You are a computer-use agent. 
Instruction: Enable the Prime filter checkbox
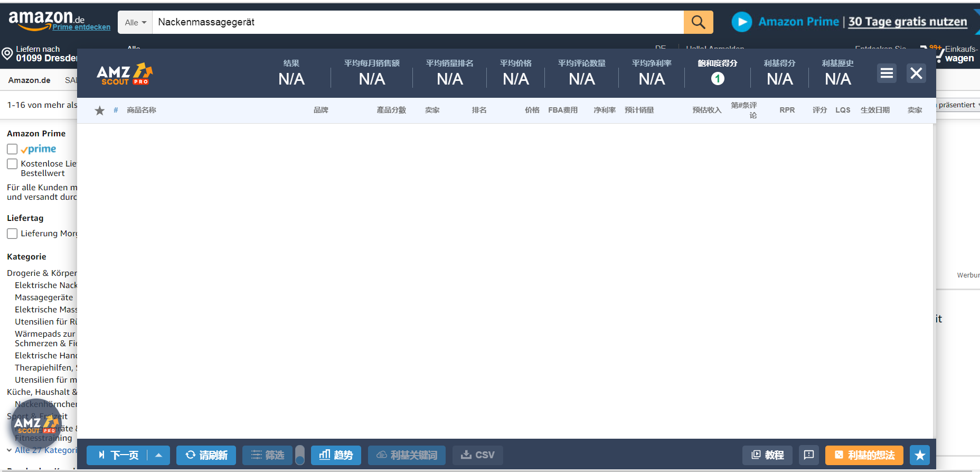click(x=12, y=149)
